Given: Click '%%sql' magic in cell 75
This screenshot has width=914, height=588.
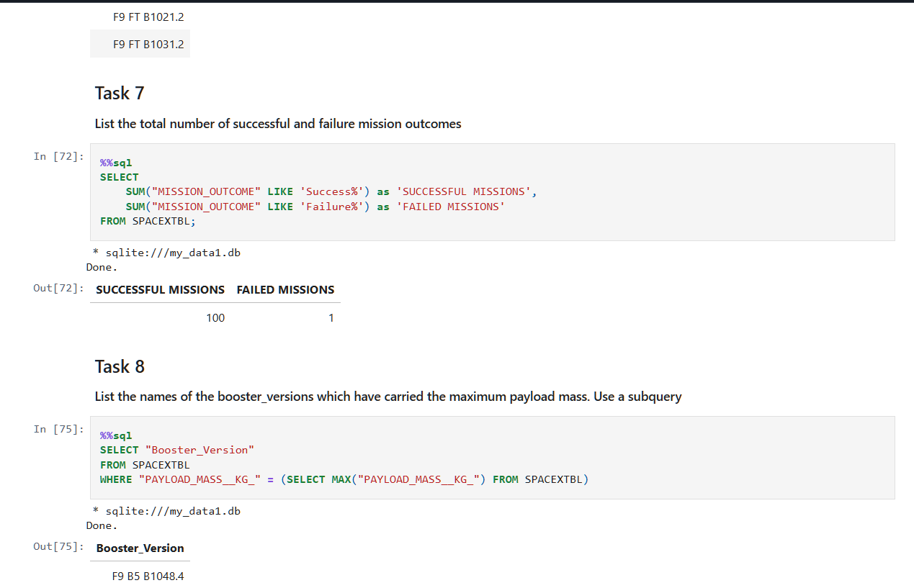Looking at the screenshot, I should 116,435.
